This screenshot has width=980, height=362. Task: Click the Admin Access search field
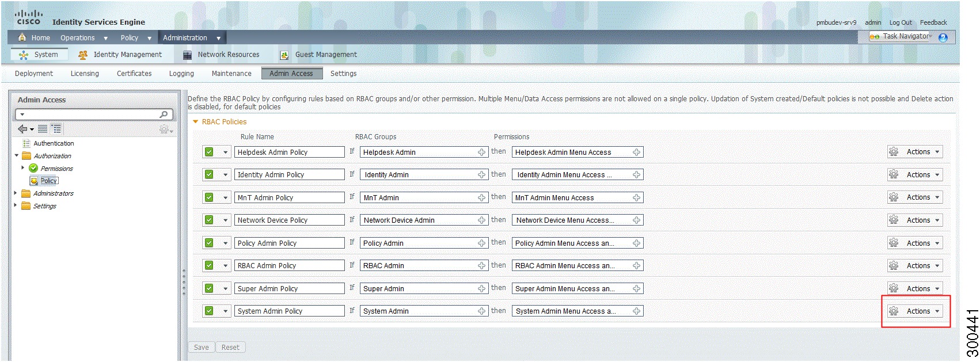(94, 115)
